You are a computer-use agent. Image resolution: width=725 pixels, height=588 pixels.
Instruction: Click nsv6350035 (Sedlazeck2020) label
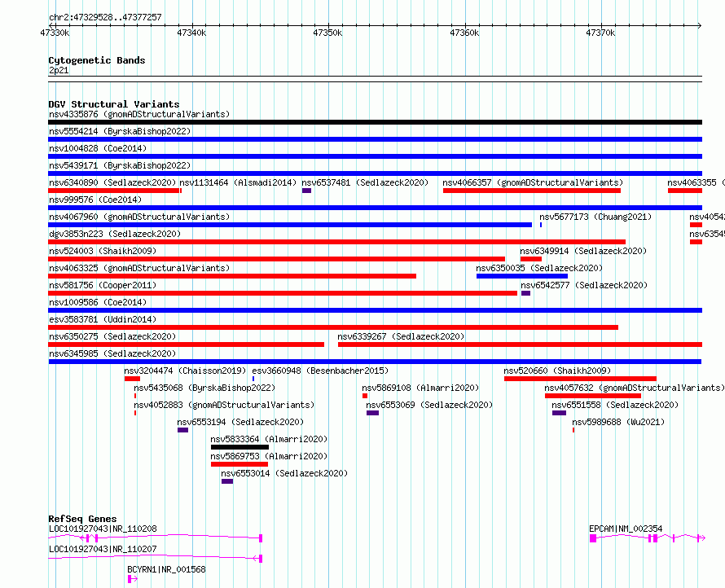[539, 268]
